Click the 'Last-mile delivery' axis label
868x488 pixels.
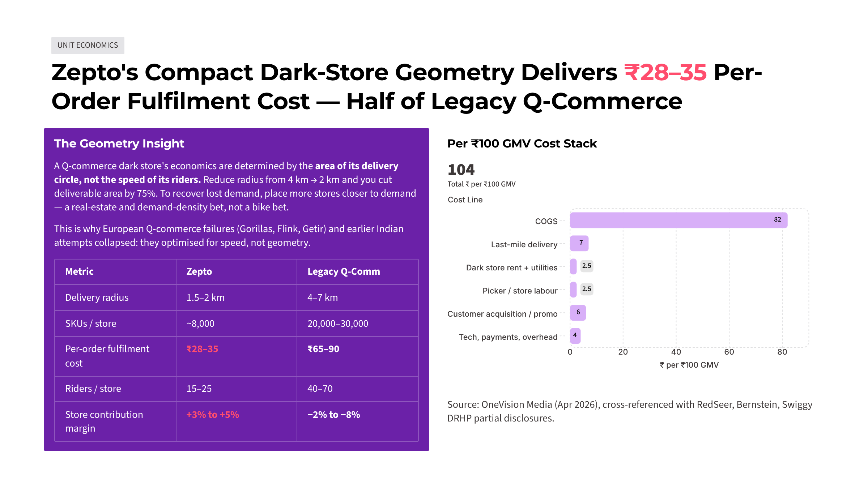(524, 244)
